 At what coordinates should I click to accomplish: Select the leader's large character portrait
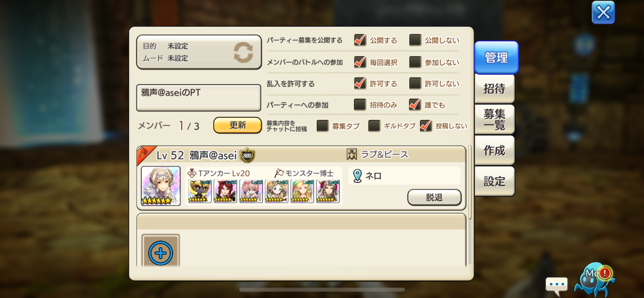[x=161, y=186]
